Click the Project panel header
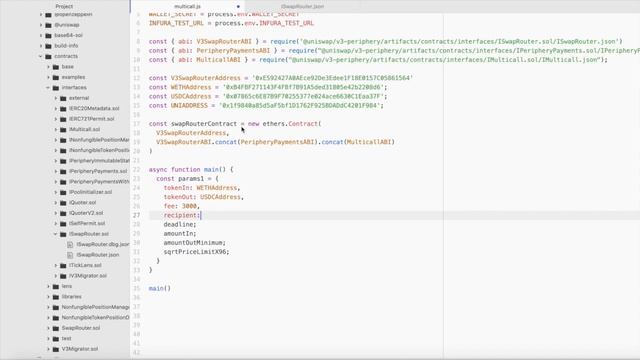640x360 pixels. point(64,6)
